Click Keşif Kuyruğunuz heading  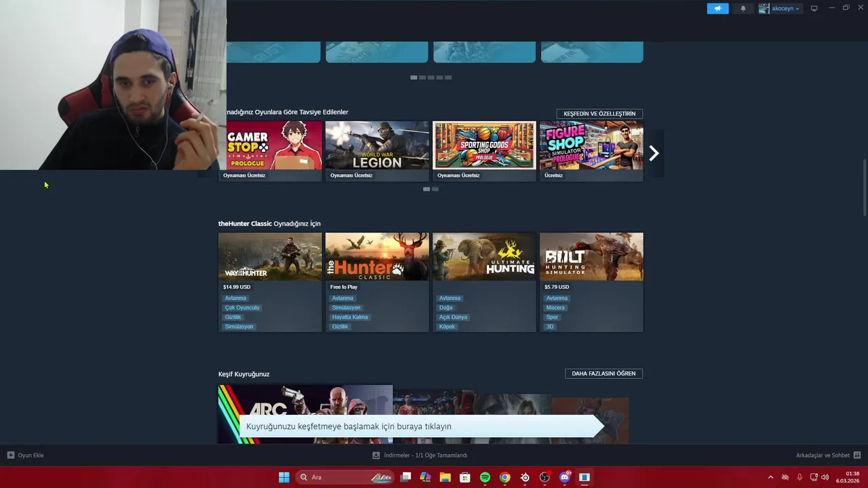pyautogui.click(x=244, y=374)
